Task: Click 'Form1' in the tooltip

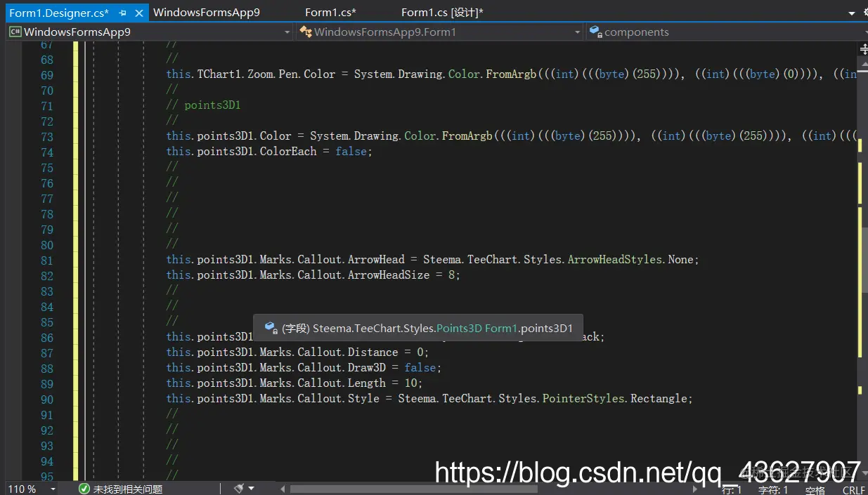Action: tap(501, 328)
